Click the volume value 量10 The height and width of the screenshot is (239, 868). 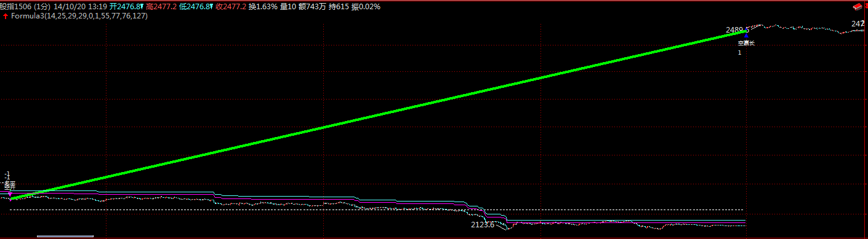point(288,6)
